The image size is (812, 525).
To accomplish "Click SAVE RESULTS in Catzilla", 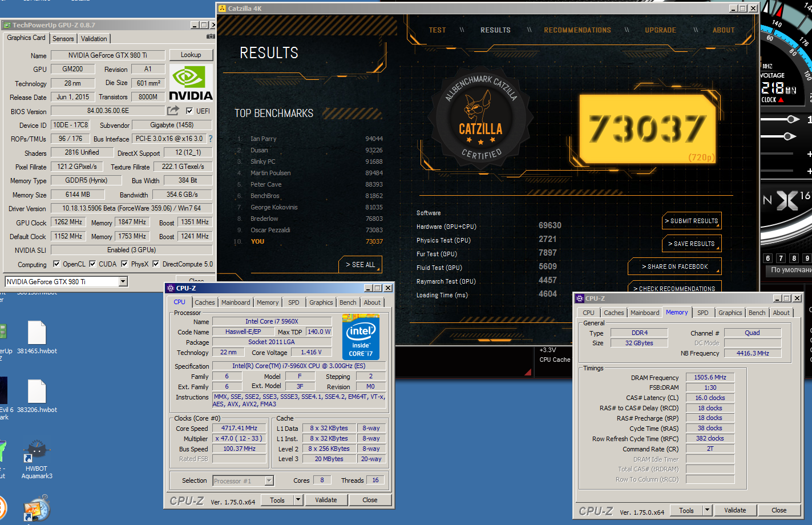I will [x=692, y=244].
